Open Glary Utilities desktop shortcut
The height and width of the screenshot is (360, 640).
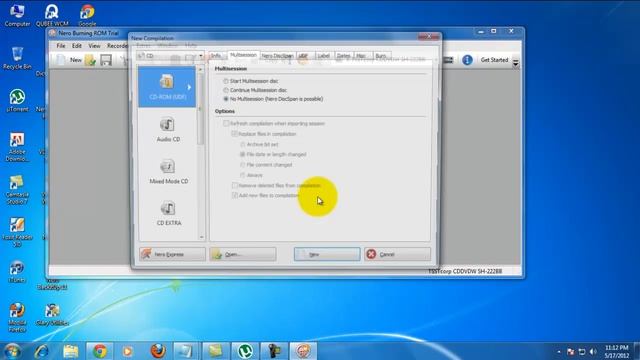52,315
